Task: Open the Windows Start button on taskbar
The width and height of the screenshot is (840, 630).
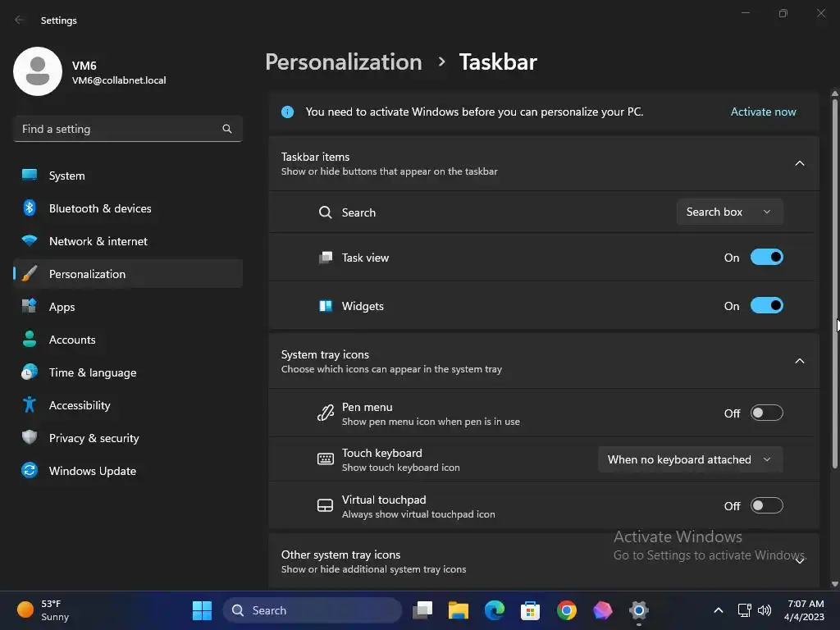Action: coord(202,610)
